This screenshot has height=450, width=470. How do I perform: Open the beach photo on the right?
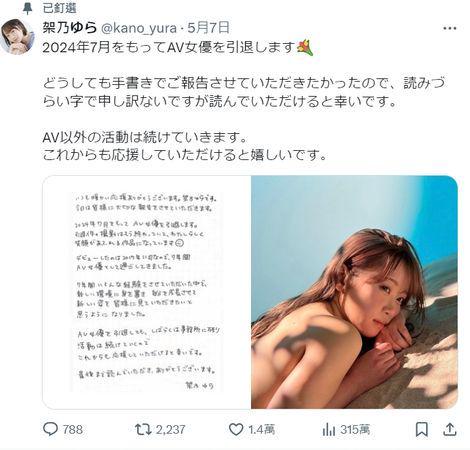[354, 292]
